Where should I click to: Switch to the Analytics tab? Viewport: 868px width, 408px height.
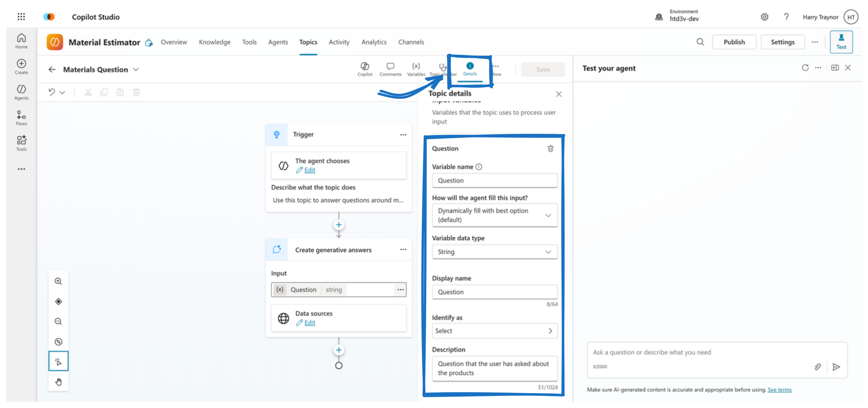(374, 42)
